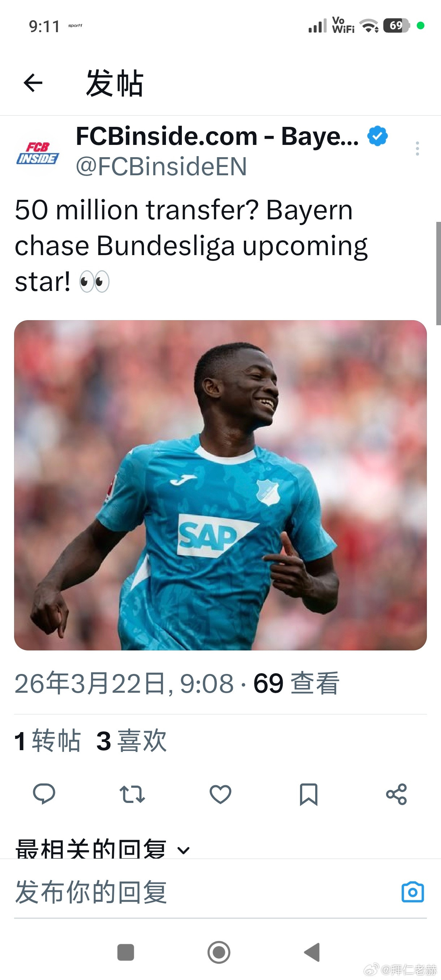
Task: Bookmark this post
Action: point(309,794)
